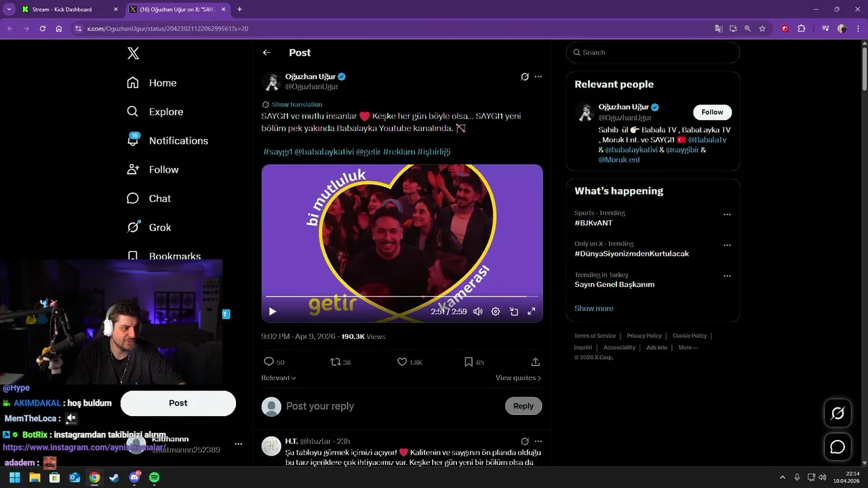Enter fullscreen on the video player
The height and width of the screenshot is (488, 868).
[x=532, y=312]
